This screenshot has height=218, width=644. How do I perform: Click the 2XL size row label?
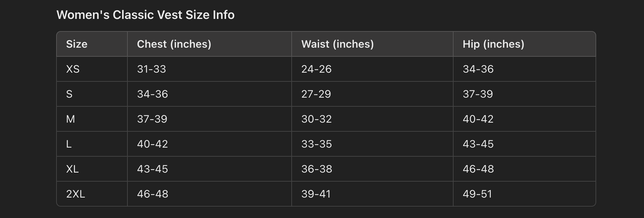pos(75,194)
